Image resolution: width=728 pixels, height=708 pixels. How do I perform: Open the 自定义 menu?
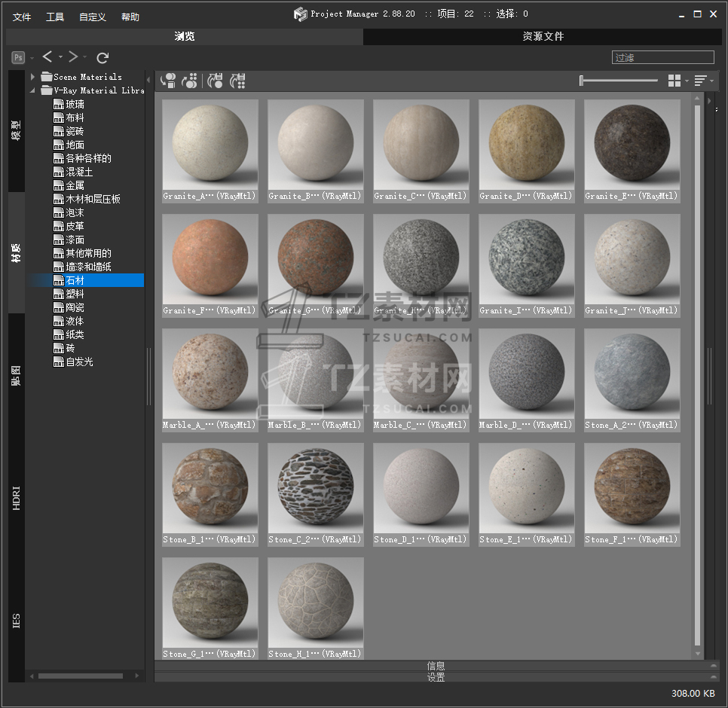(92, 17)
